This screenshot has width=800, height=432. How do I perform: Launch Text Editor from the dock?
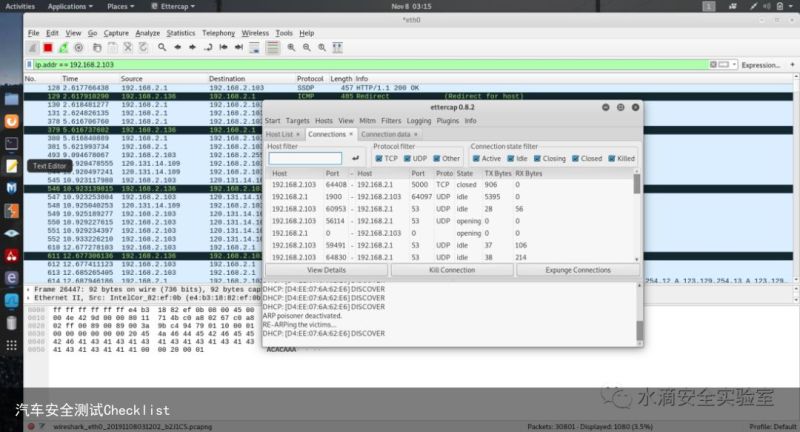[x=11, y=166]
